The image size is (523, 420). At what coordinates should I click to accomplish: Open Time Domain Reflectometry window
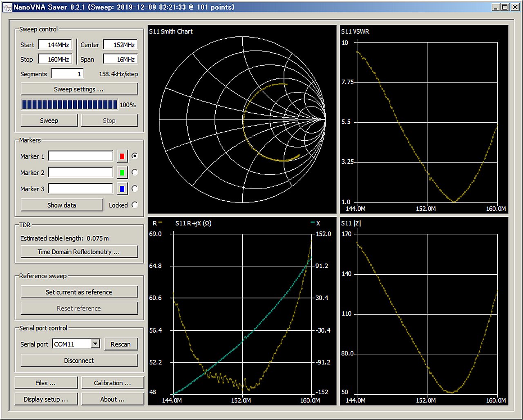point(79,252)
